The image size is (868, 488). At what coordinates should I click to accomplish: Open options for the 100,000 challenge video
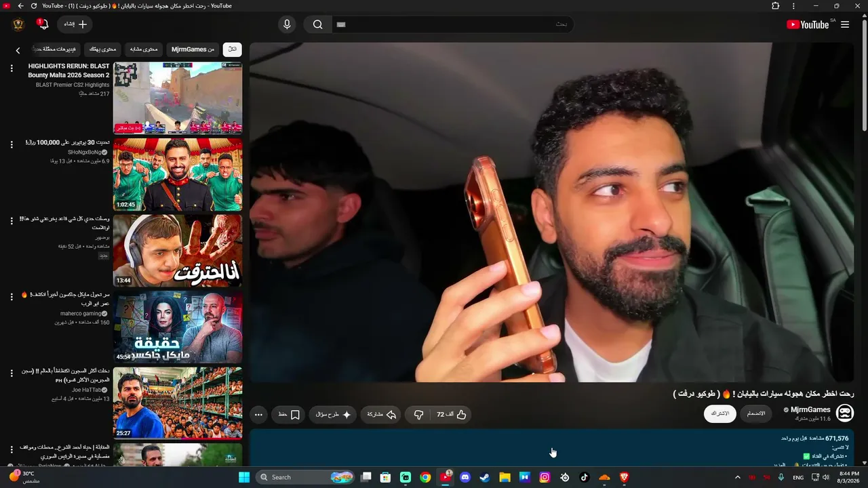pos(12,144)
